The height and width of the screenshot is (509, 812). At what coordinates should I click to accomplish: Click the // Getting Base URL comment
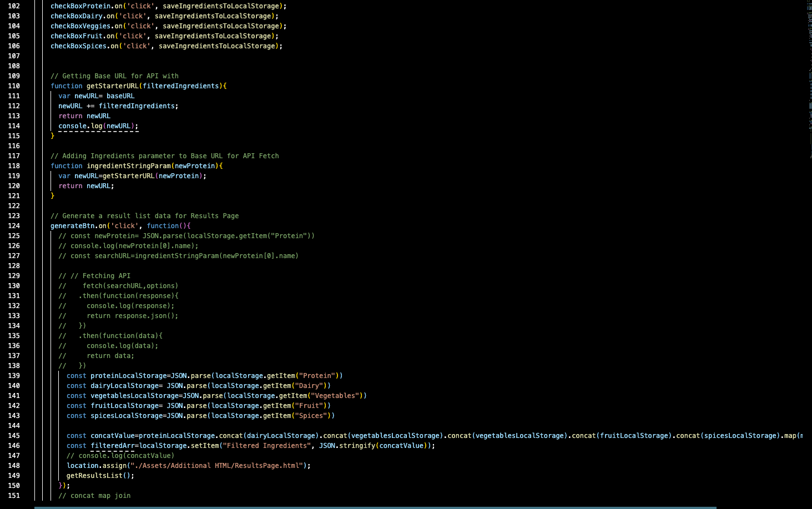(x=114, y=75)
